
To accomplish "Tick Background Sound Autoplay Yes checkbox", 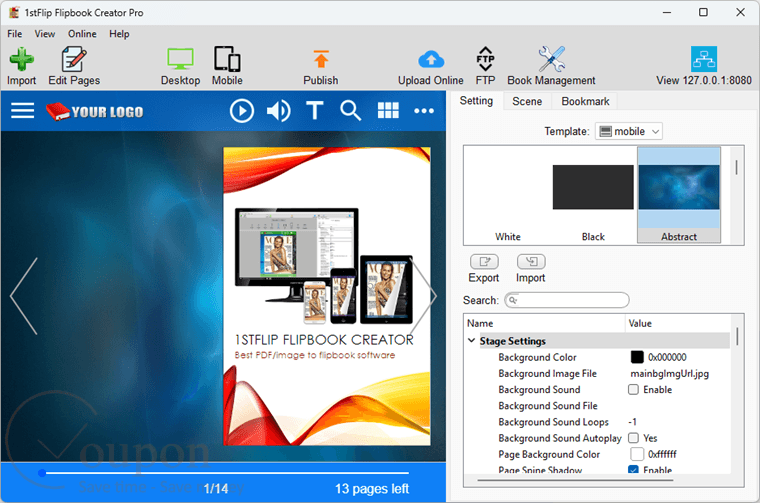I will coord(633,438).
